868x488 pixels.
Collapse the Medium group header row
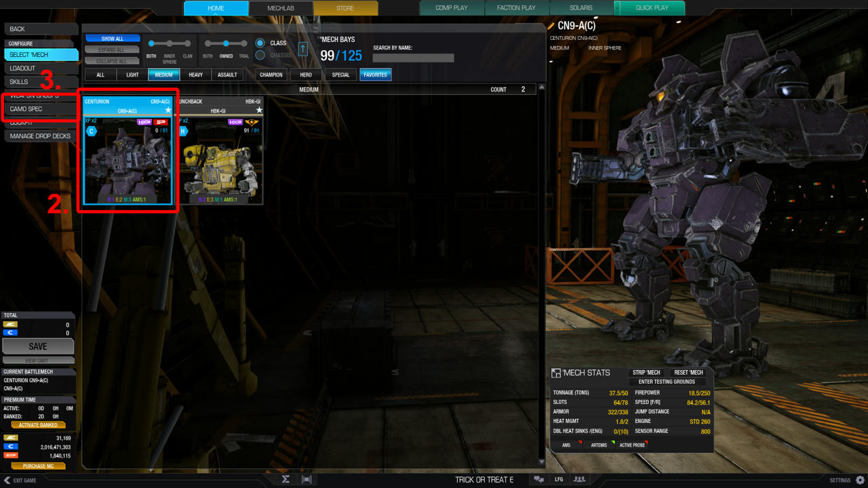[309, 89]
